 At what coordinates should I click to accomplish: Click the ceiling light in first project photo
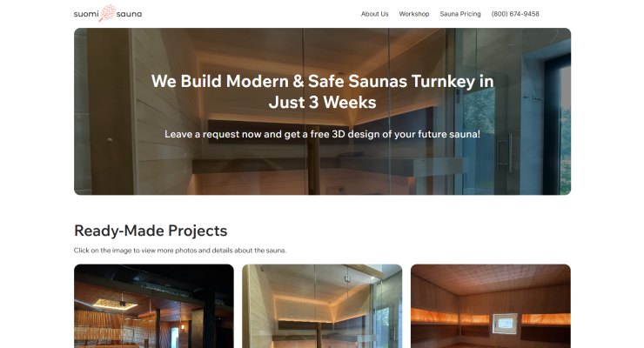tap(116, 304)
